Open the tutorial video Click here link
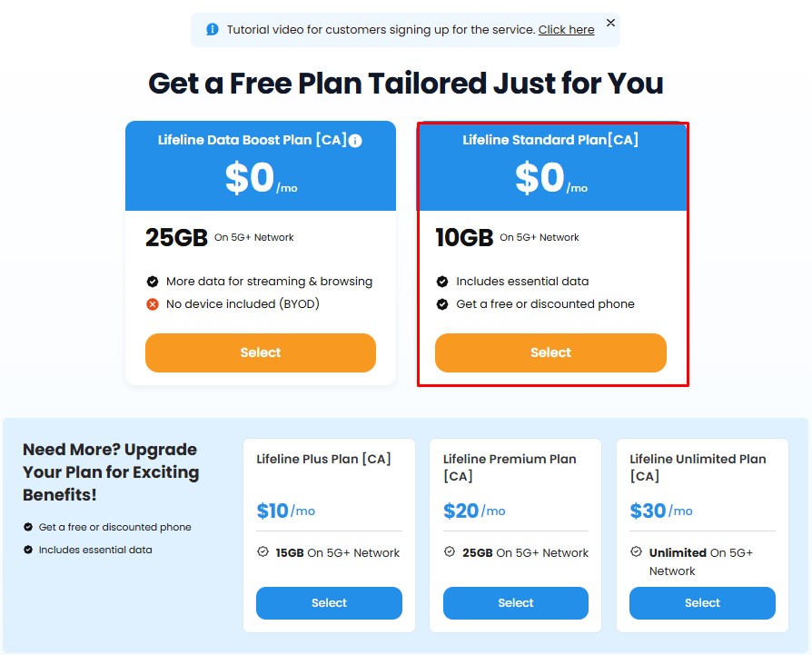The image size is (812, 655). 566,29
